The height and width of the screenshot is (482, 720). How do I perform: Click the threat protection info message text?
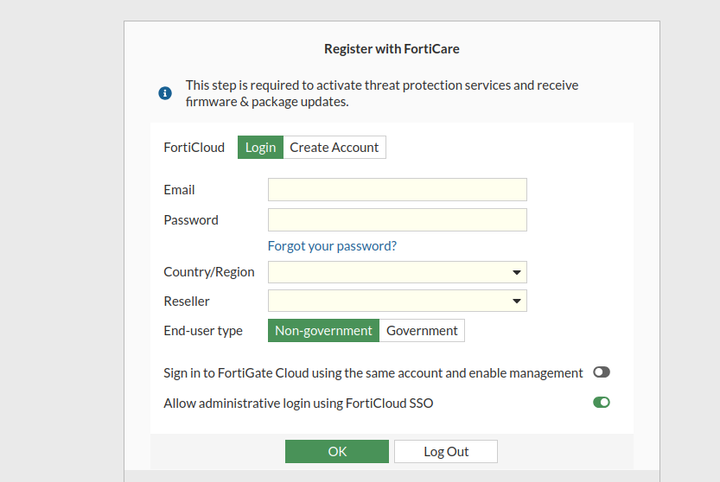(382, 93)
